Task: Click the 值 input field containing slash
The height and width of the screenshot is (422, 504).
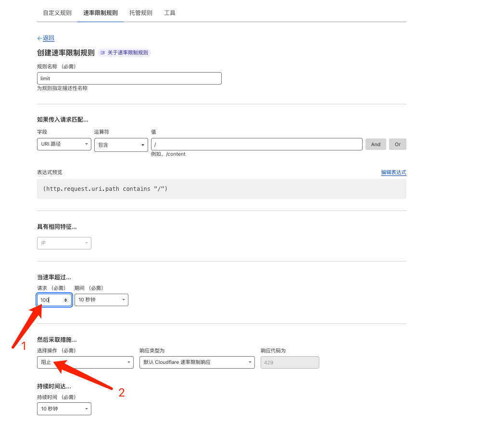Action: 256,144
